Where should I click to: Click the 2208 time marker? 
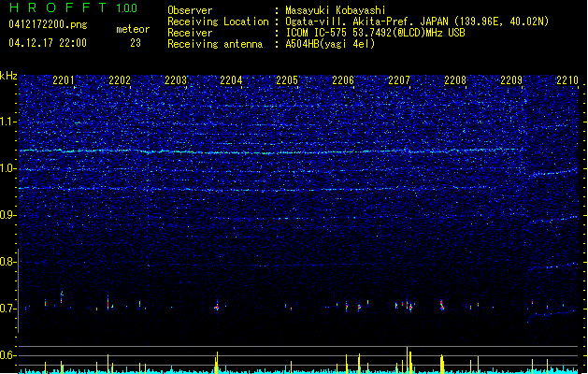(x=455, y=80)
